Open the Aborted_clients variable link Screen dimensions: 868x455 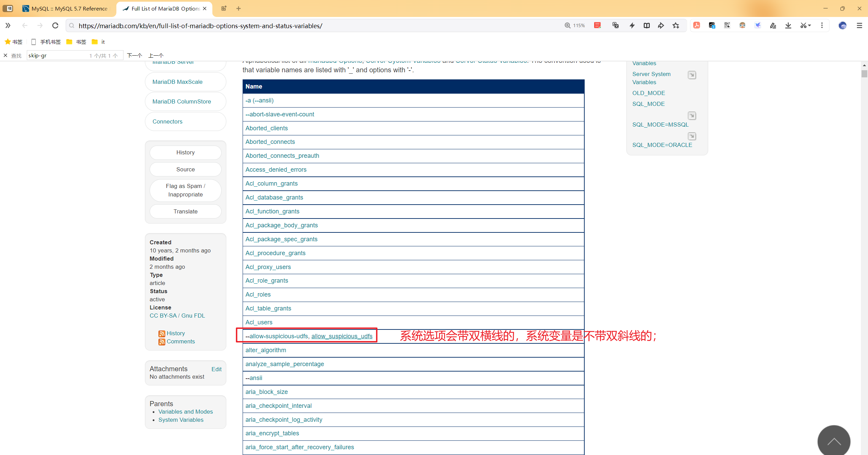coord(266,128)
